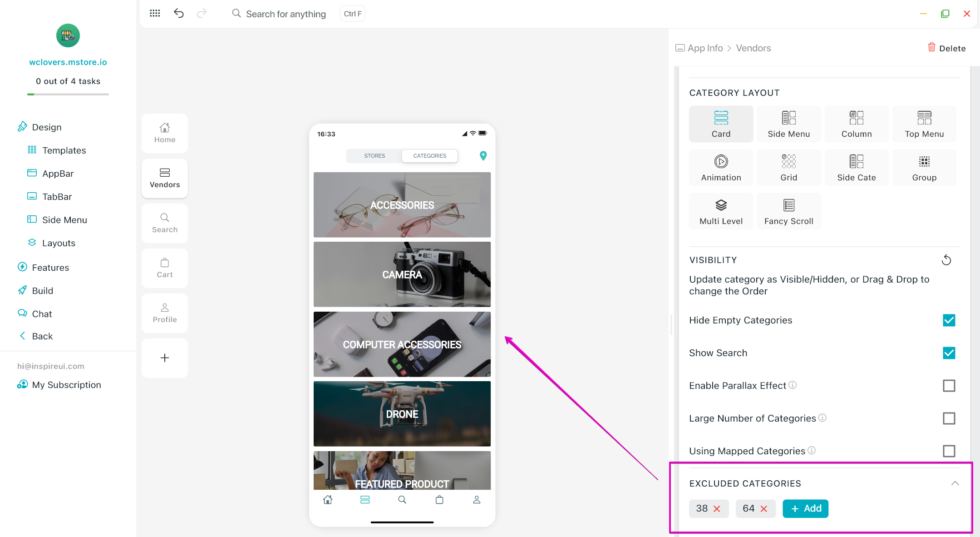Open the Cart tab item

(x=164, y=268)
